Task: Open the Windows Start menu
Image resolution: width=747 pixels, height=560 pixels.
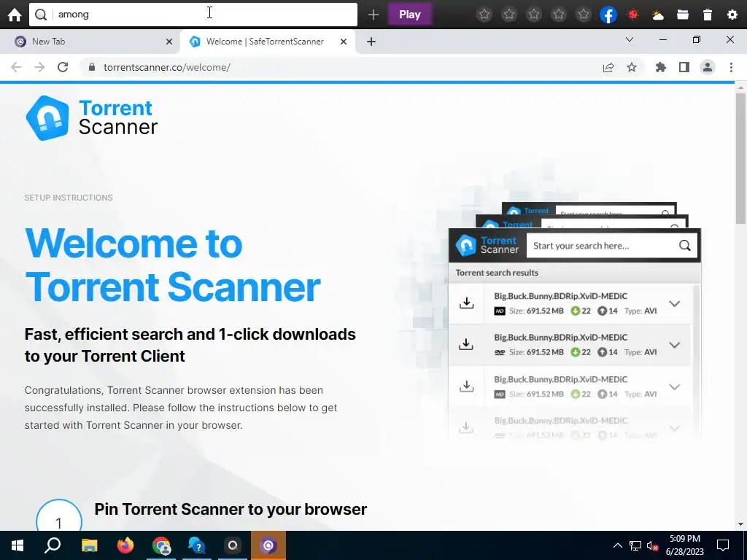Action: tap(18, 545)
